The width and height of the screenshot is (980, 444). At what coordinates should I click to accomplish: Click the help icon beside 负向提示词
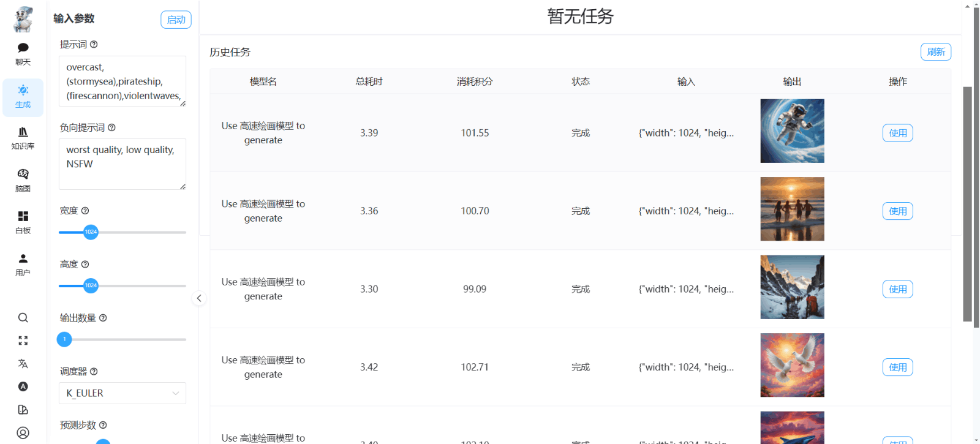[x=111, y=127]
